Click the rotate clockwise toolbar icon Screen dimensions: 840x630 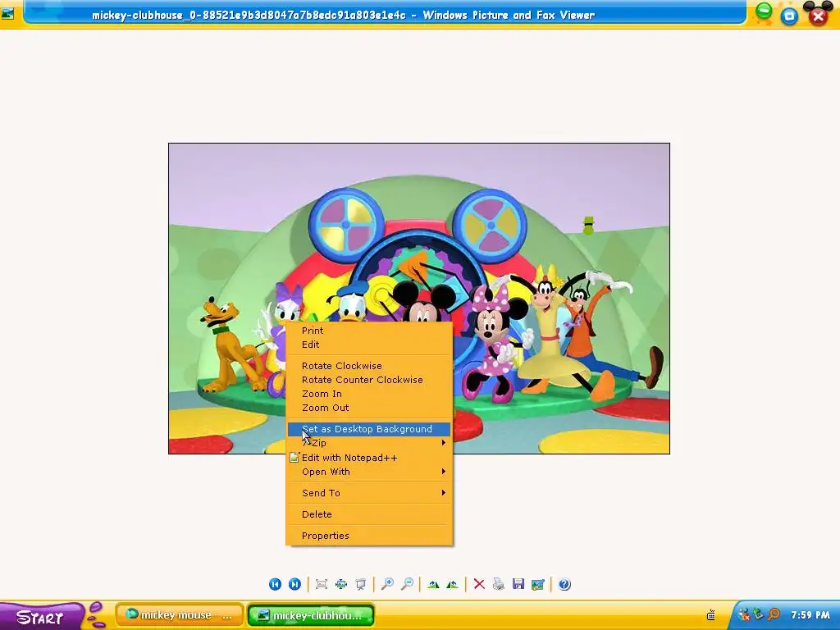tap(433, 584)
